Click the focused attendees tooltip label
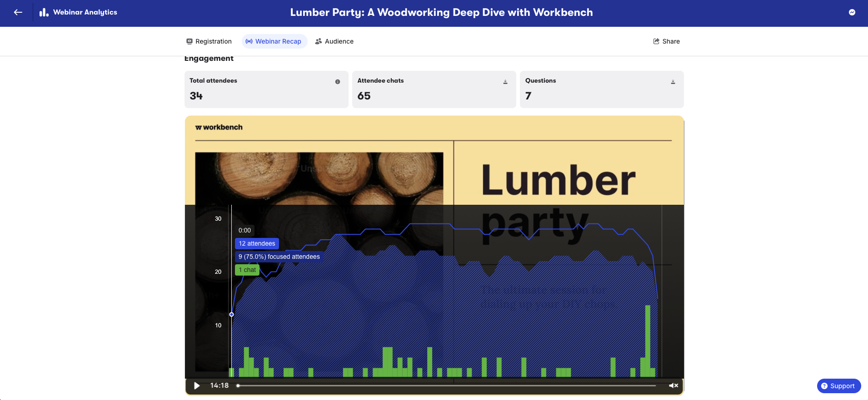The image size is (868, 400). pos(279,257)
